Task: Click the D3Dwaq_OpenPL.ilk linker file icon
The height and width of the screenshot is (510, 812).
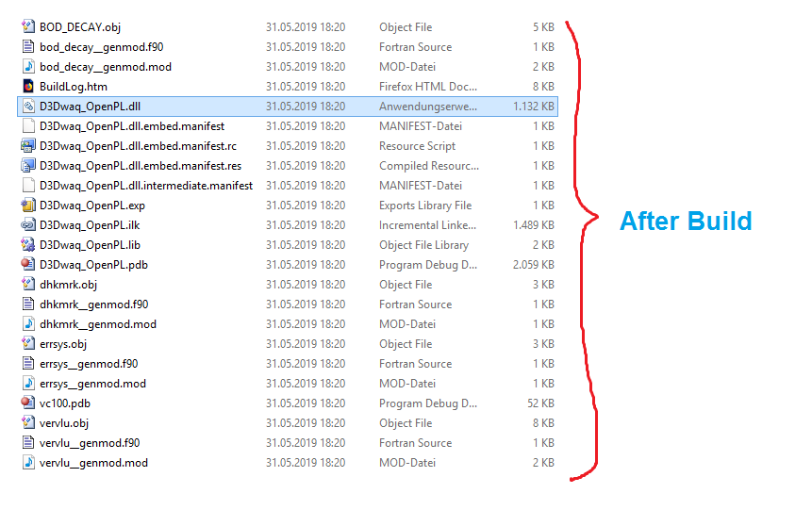Action: 28,225
